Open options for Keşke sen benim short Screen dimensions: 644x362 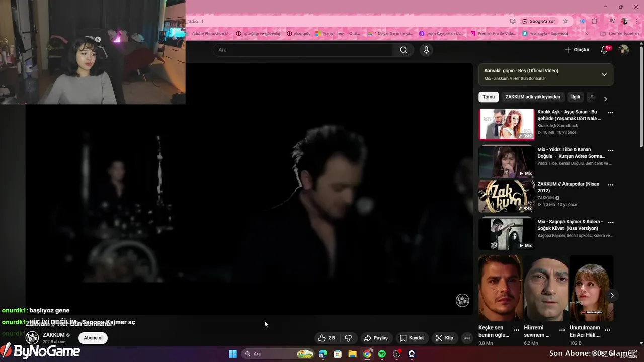coord(517,330)
